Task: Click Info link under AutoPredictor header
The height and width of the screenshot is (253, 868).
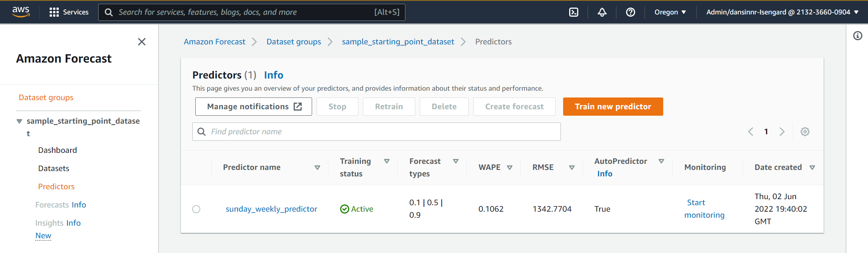Action: pos(605,174)
